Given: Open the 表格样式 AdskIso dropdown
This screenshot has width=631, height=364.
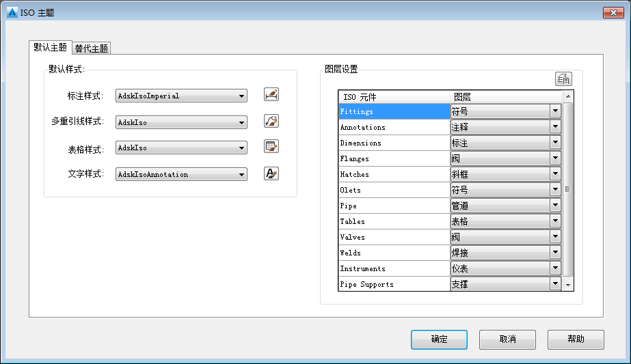Looking at the screenshot, I should [x=181, y=148].
